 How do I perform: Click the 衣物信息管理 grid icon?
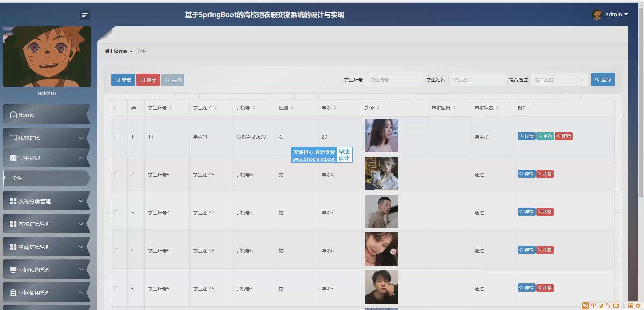[x=13, y=224]
